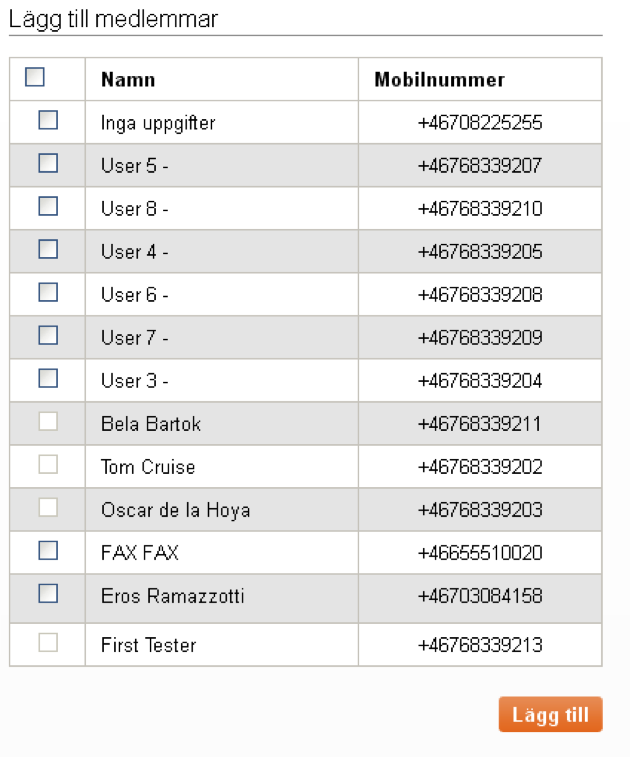Select the User 5 checkbox
Image resolution: width=630 pixels, height=757 pixels.
pyautogui.click(x=48, y=163)
